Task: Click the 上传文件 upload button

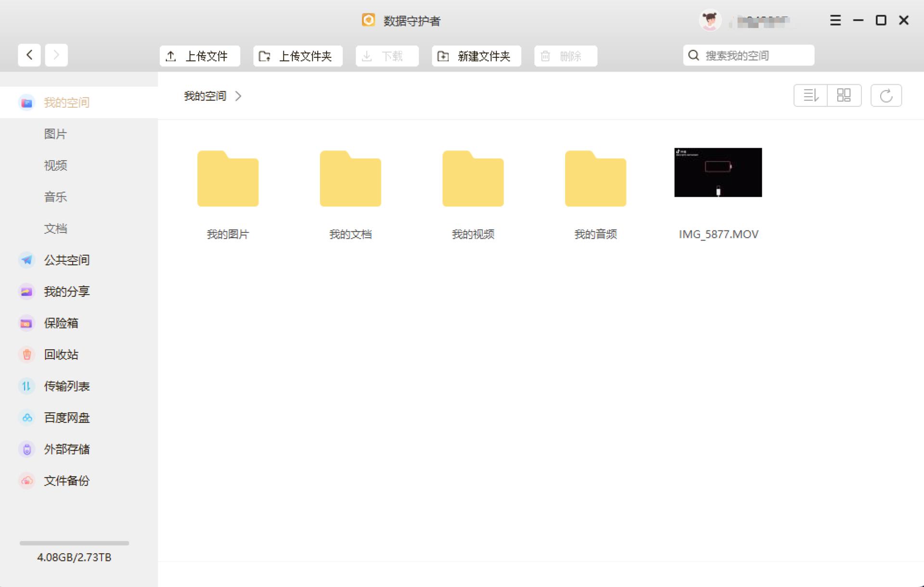Action: click(x=200, y=56)
